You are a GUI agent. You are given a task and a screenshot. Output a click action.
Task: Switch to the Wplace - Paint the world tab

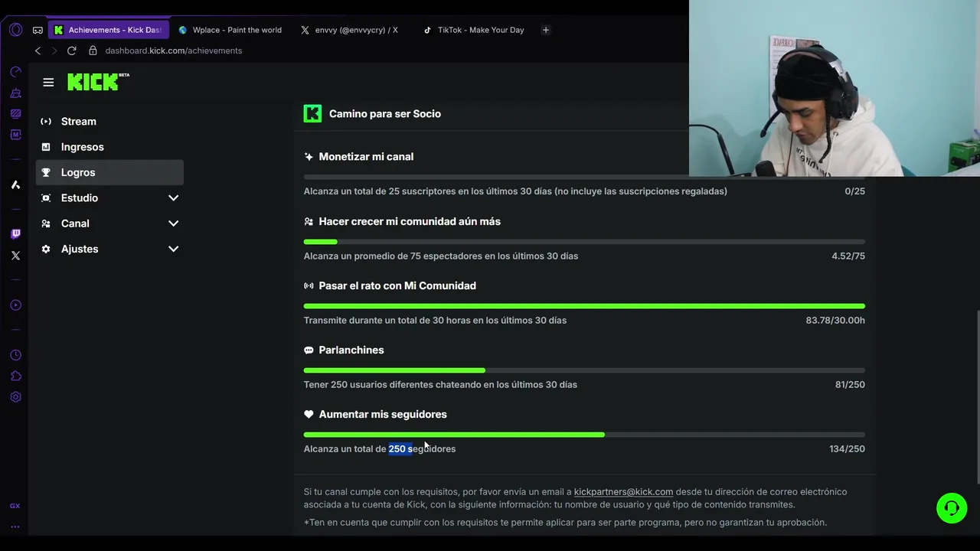[x=230, y=30]
